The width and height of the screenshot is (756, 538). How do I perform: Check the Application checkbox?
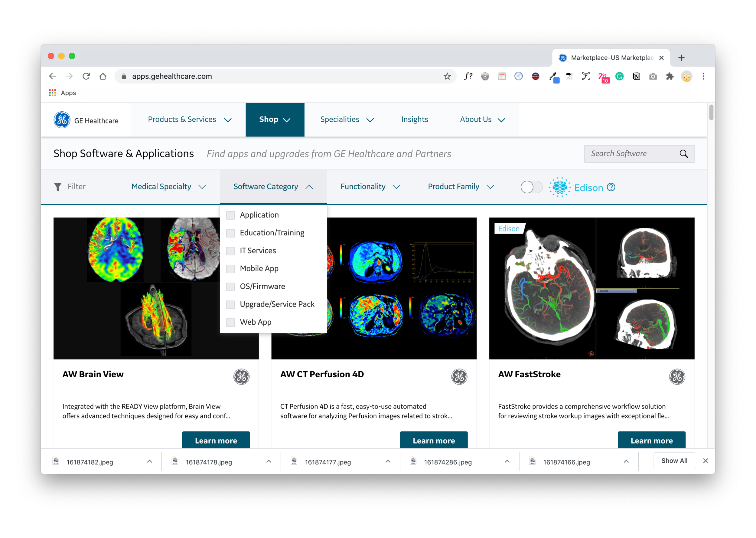click(230, 215)
